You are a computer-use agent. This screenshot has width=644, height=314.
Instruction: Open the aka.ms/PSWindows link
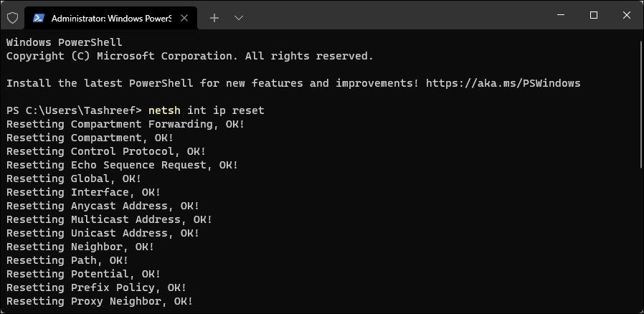pyautogui.click(x=503, y=83)
